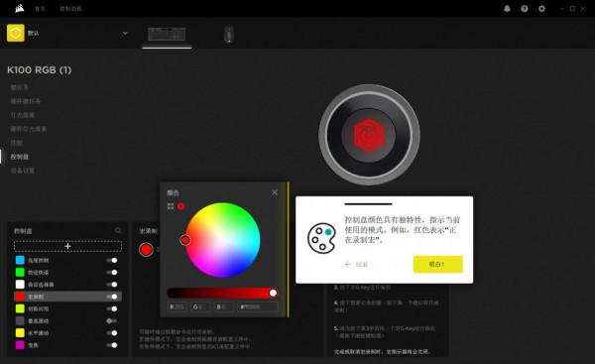Viewport: 595px width, 364px height.
Task: Focus the hex color code field
Action: (x=258, y=306)
